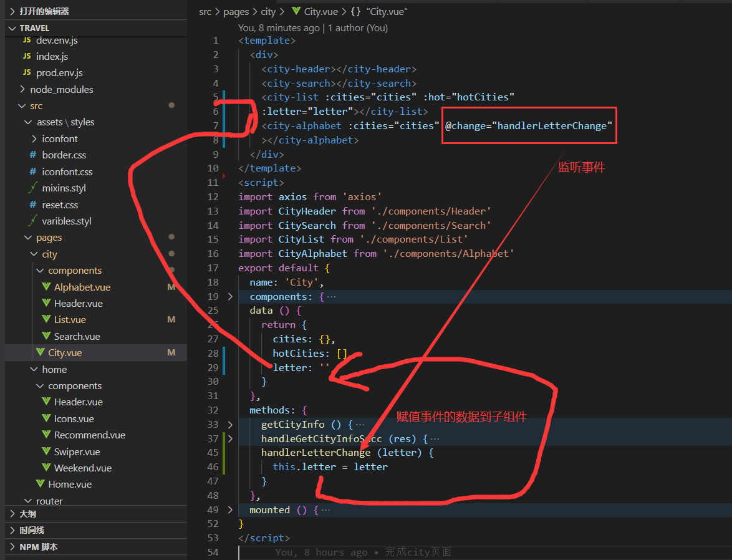The image size is (732, 560).
Task: Click the Vue icon of Weekend.vue
Action: click(x=46, y=468)
